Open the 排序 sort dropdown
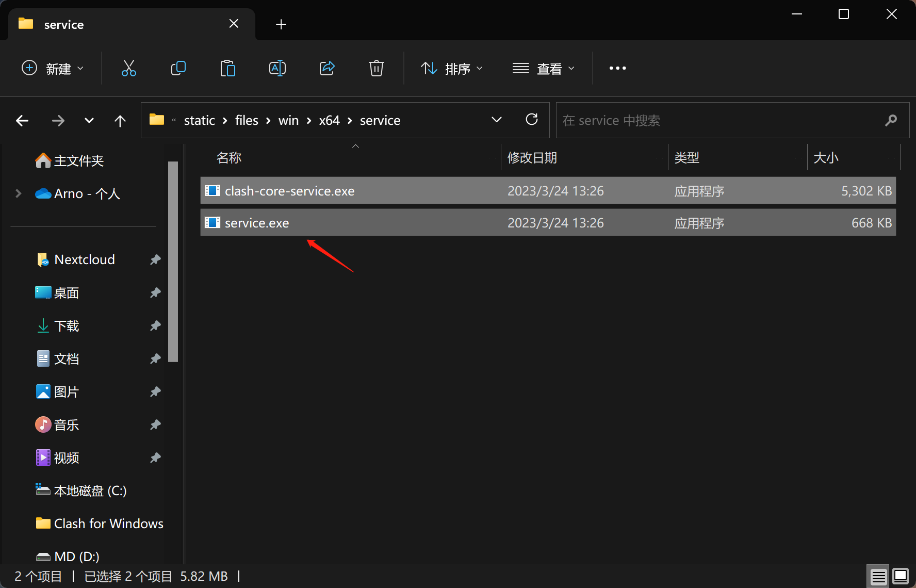916x588 pixels. point(452,68)
